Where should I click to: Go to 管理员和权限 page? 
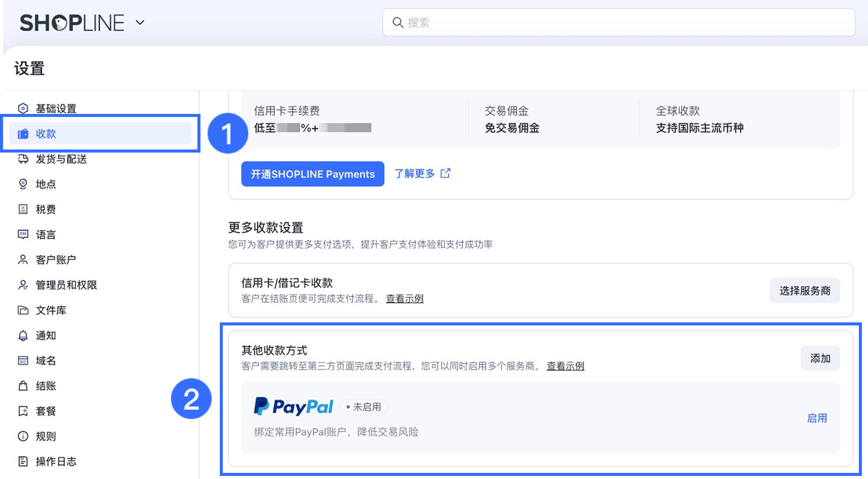coord(66,285)
